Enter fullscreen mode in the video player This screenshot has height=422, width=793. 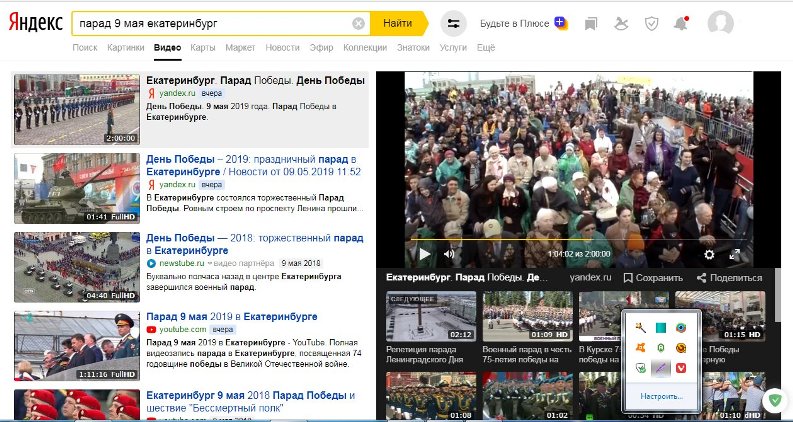pos(735,254)
